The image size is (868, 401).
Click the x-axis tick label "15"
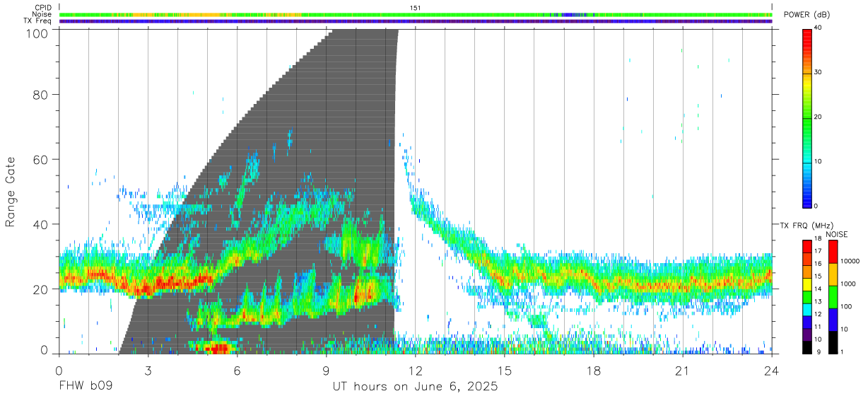(x=505, y=371)
